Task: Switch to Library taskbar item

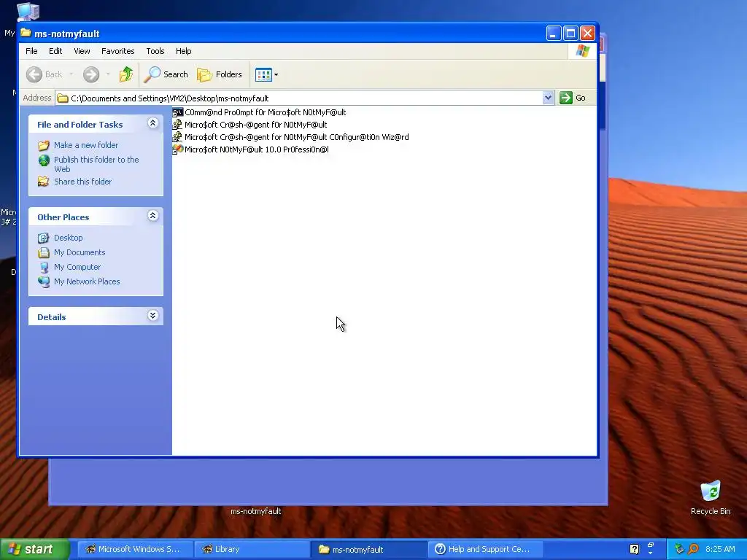Action: pos(252,549)
